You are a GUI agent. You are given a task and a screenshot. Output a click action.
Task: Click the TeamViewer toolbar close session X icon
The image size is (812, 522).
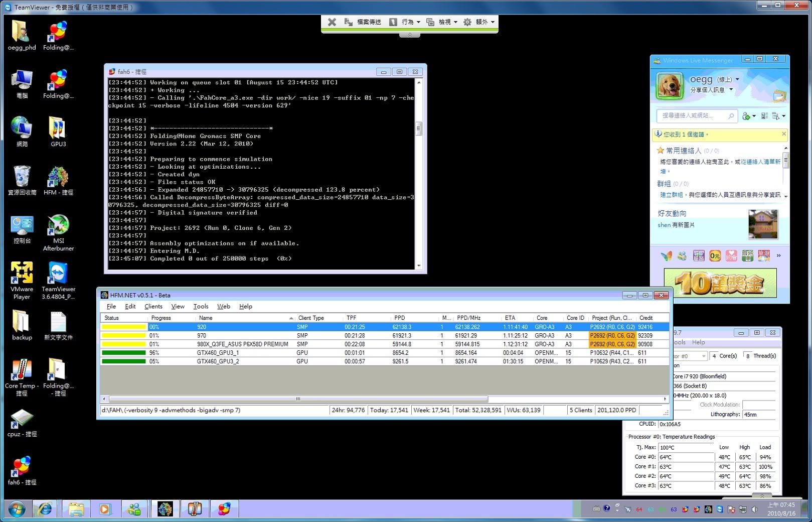pyautogui.click(x=332, y=22)
